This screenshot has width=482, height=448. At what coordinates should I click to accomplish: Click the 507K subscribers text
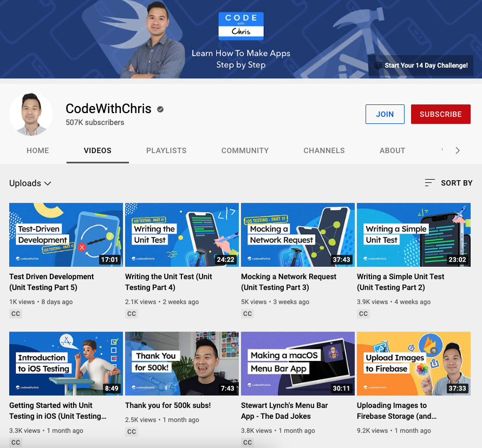(95, 122)
